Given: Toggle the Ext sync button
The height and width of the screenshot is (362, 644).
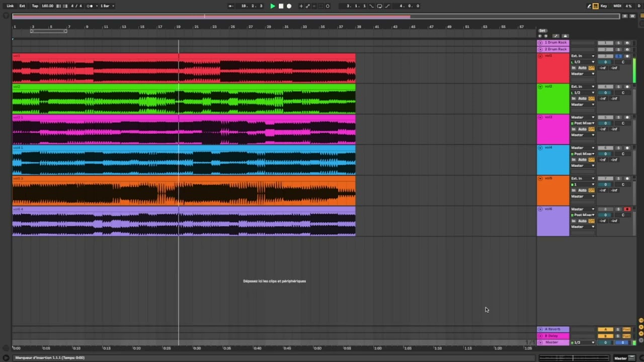Looking at the screenshot, I should [22, 6].
